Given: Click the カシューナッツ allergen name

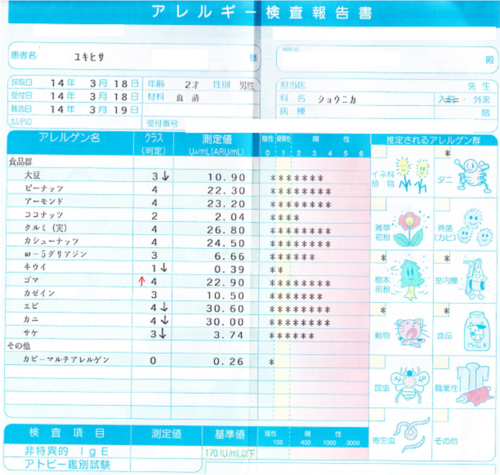Looking at the screenshot, I should pyautogui.click(x=51, y=241).
